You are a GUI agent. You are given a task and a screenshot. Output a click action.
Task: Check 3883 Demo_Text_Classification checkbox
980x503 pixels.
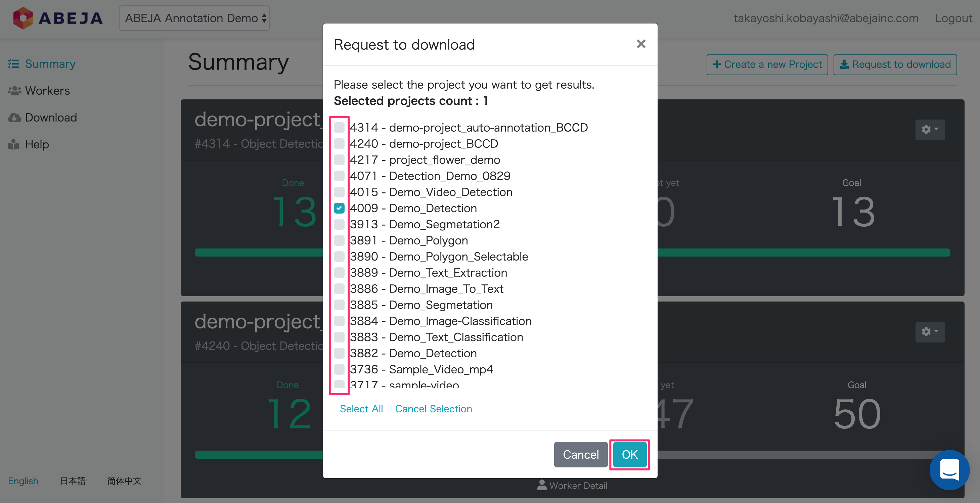coord(339,337)
